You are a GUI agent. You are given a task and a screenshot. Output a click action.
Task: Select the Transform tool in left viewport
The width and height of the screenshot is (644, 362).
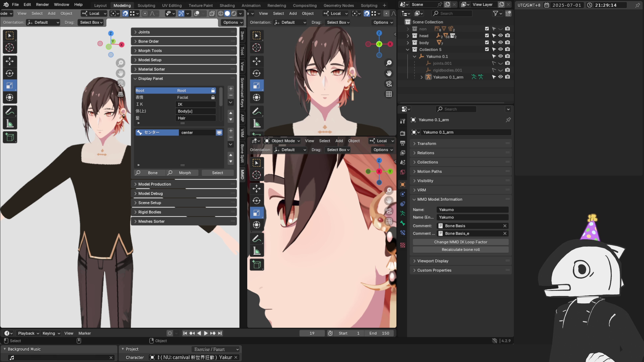click(10, 98)
